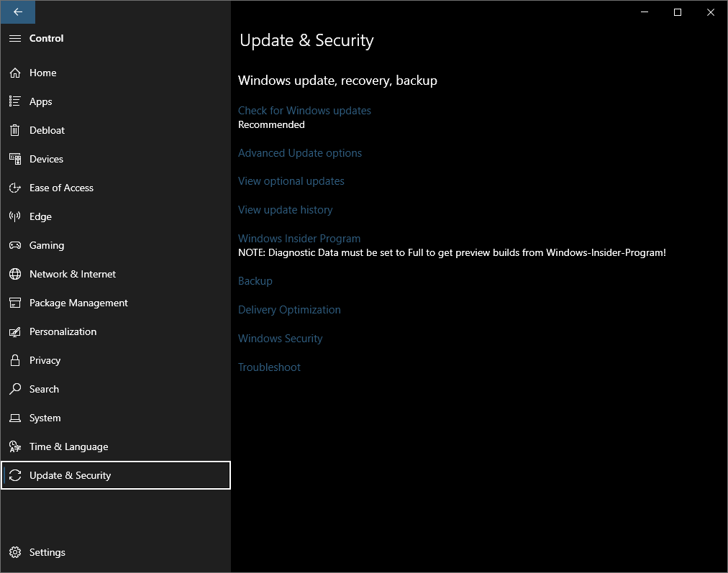This screenshot has height=573, width=728.
Task: Open the Troubleshoot link
Action: pyautogui.click(x=269, y=367)
